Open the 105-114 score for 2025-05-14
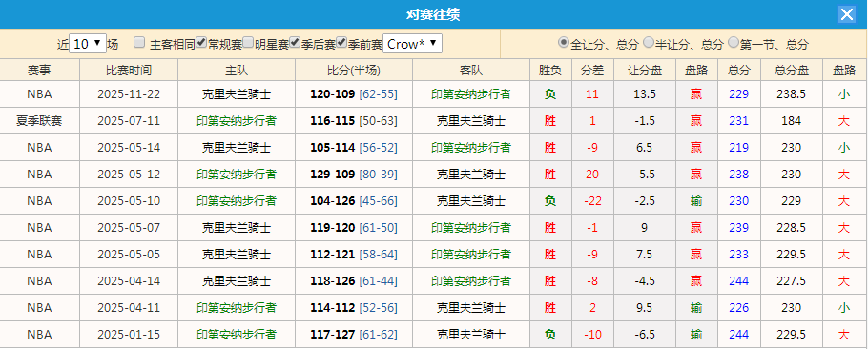 [332, 148]
